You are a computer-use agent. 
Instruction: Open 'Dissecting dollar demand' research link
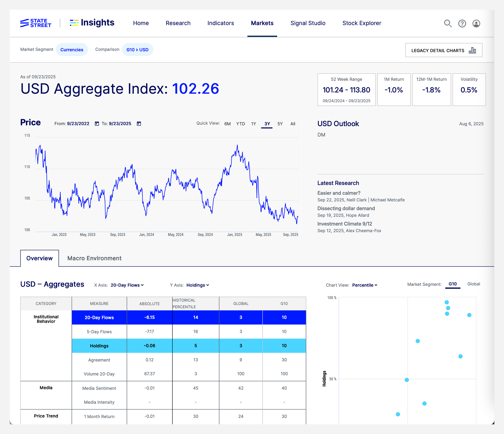coord(346,208)
